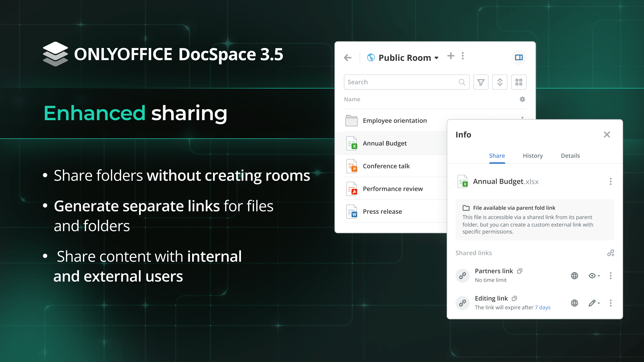Image resolution: width=644 pixels, height=362 pixels.
Task: Expand the Public Room title dropdown
Action: point(437,58)
